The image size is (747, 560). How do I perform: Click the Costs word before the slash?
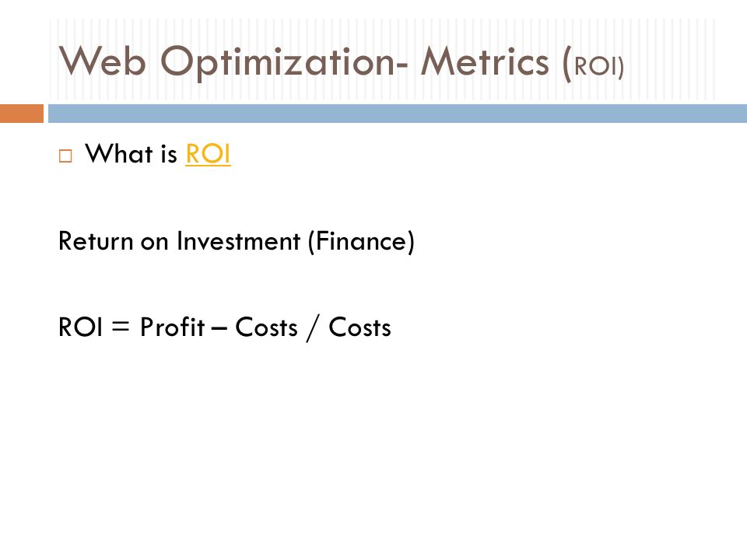(266, 327)
